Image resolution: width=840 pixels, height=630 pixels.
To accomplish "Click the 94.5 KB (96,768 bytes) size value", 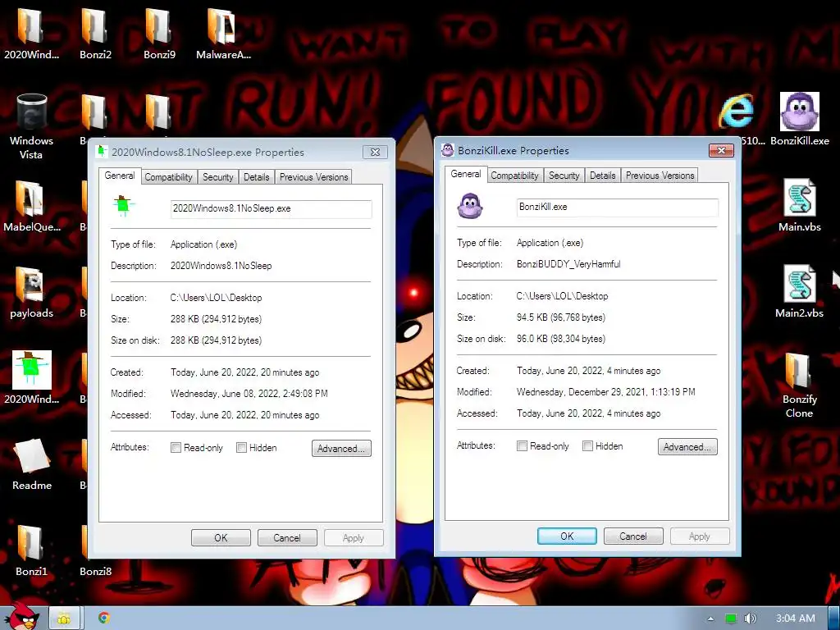I will [561, 317].
